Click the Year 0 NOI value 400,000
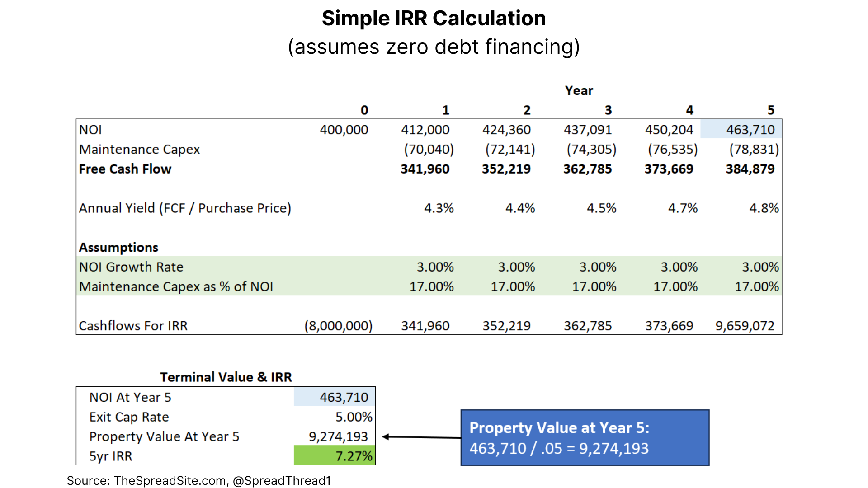This screenshot has width=868, height=488. tap(344, 130)
